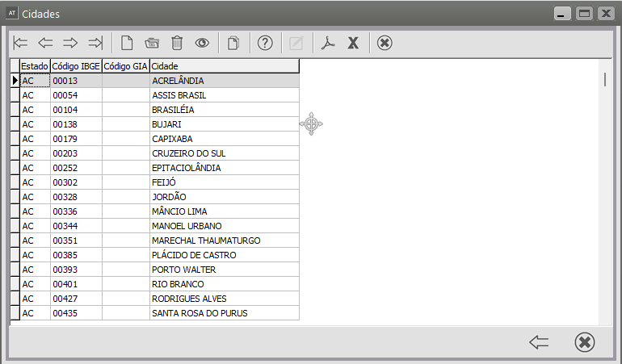Open help via question mark icon

(x=265, y=43)
